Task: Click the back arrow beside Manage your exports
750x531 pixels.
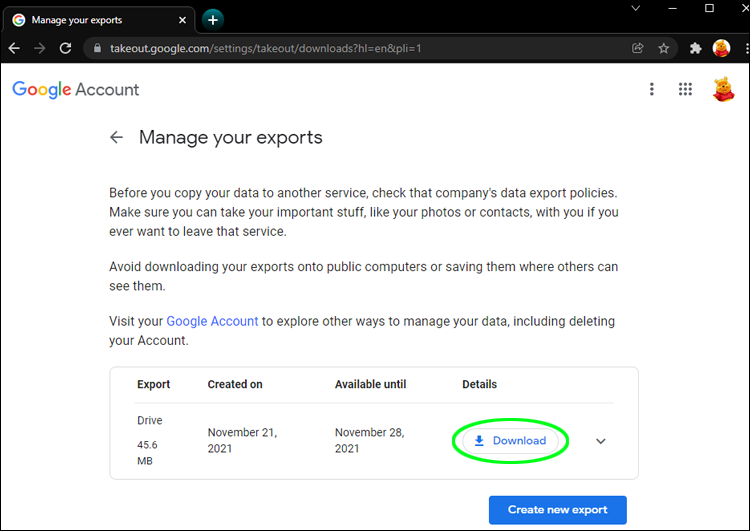Action: (x=117, y=138)
